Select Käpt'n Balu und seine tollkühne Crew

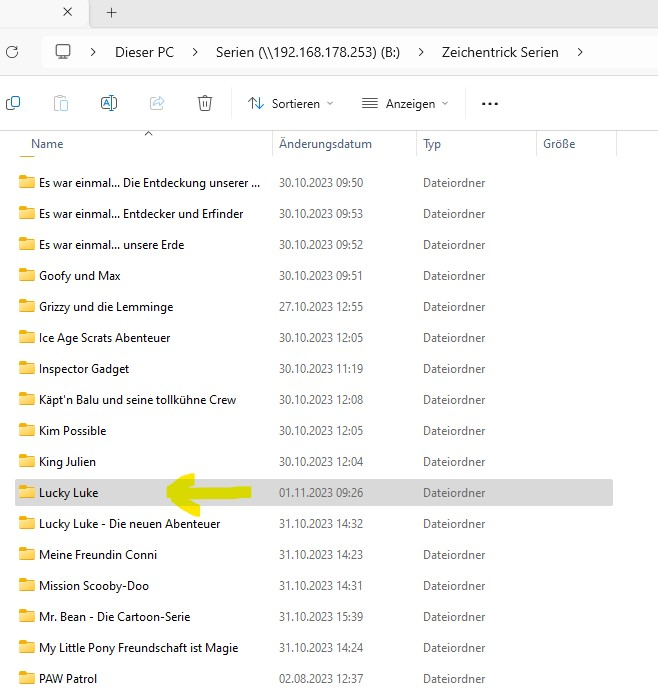click(137, 399)
